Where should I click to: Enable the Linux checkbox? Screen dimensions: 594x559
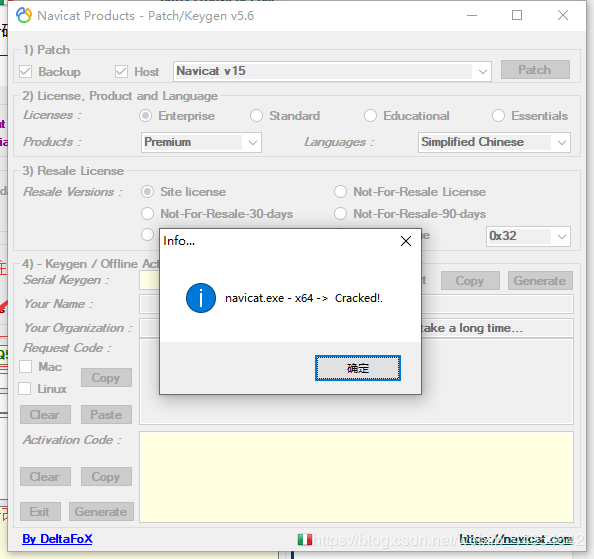click(x=25, y=388)
